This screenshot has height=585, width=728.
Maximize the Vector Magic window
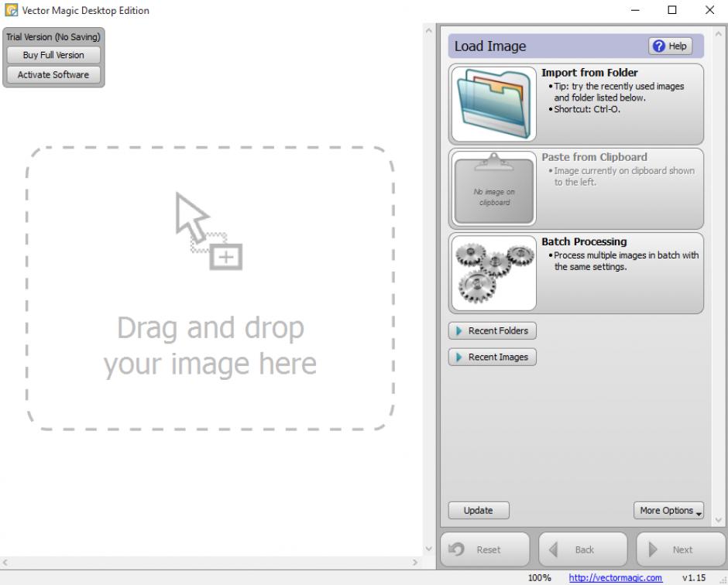[672, 11]
